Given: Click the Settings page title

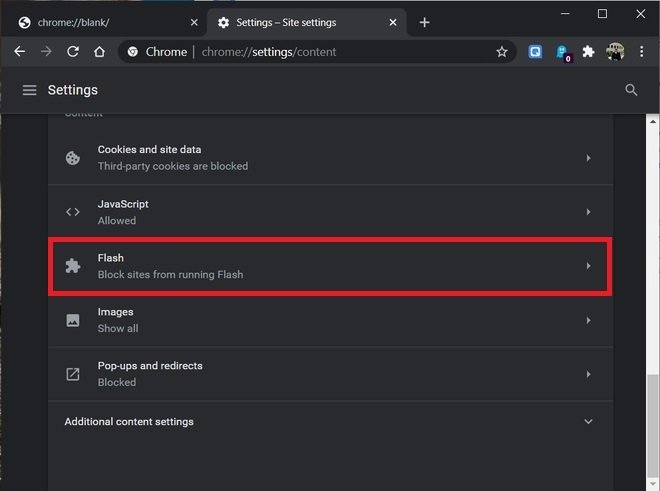Looking at the screenshot, I should [x=72, y=90].
